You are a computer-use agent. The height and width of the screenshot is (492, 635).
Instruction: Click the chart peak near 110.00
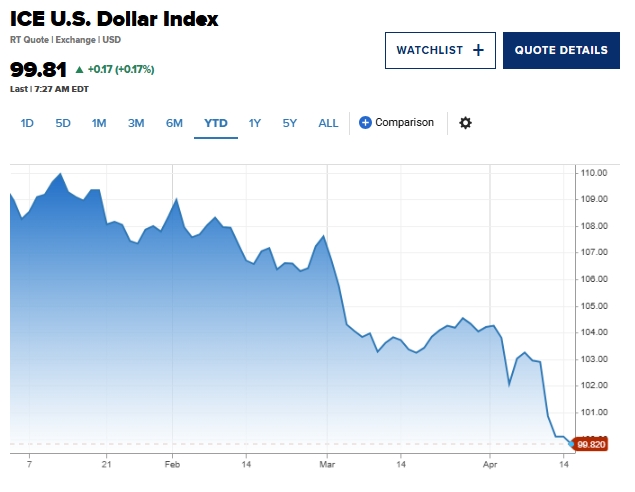(61, 174)
